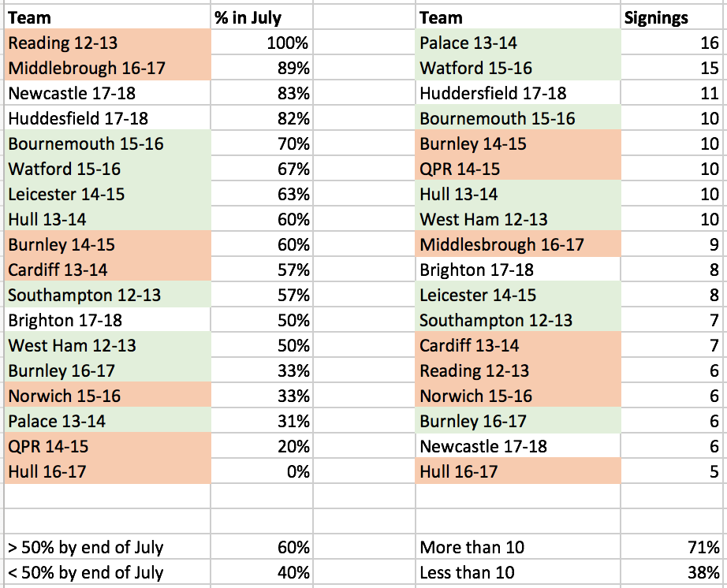727x588 pixels.
Task: Select the '< 50% by end of July' cell
Action: tap(107, 573)
